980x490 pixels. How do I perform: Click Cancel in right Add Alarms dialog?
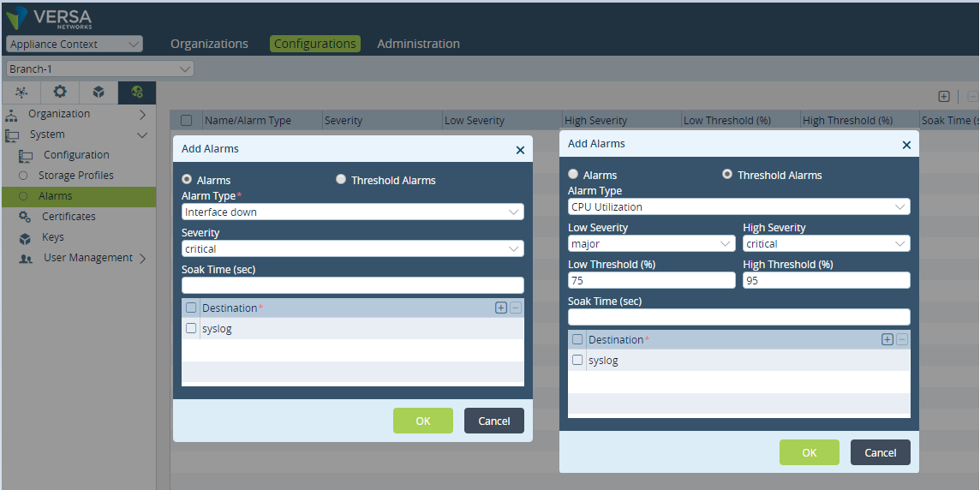(x=881, y=452)
